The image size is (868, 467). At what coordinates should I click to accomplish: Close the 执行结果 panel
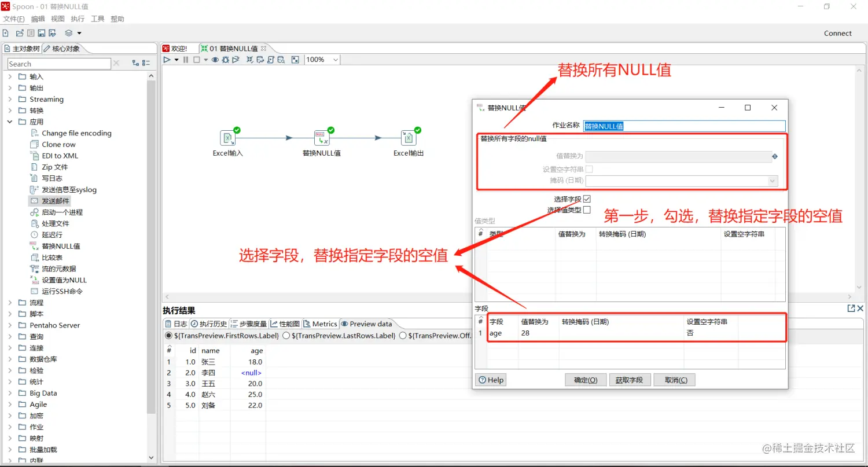[861, 308]
